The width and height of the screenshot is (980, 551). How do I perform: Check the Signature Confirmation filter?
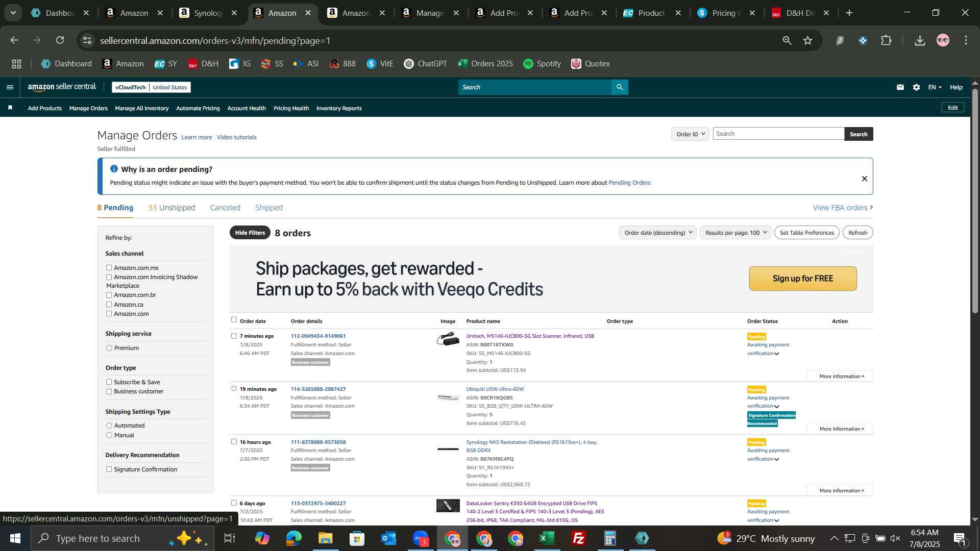[109, 469]
